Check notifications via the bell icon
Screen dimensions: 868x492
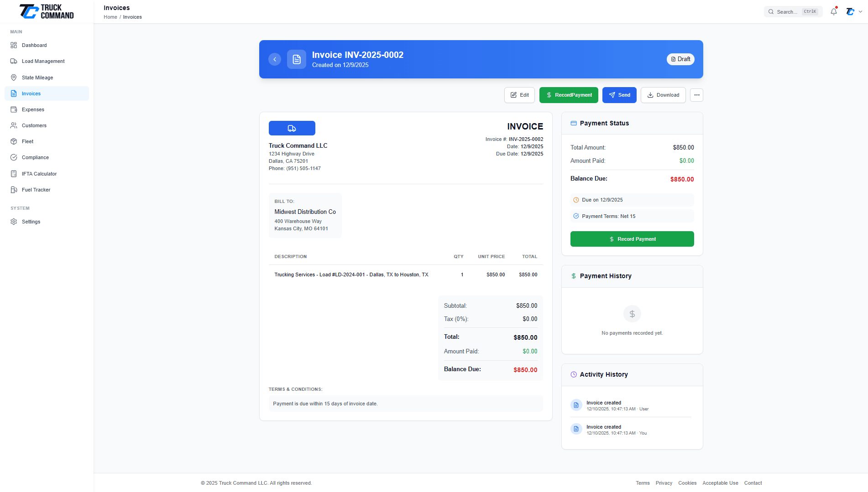pyautogui.click(x=833, y=11)
